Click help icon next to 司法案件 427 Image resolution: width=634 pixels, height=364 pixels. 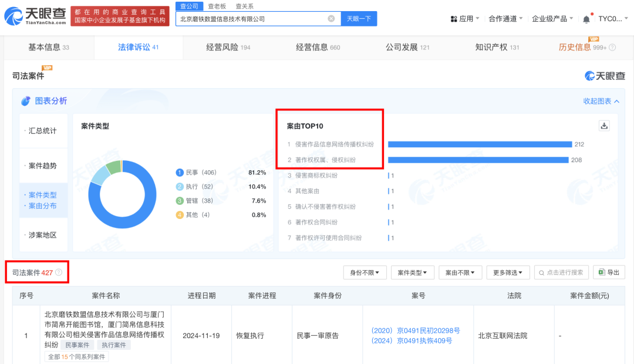[x=59, y=272]
